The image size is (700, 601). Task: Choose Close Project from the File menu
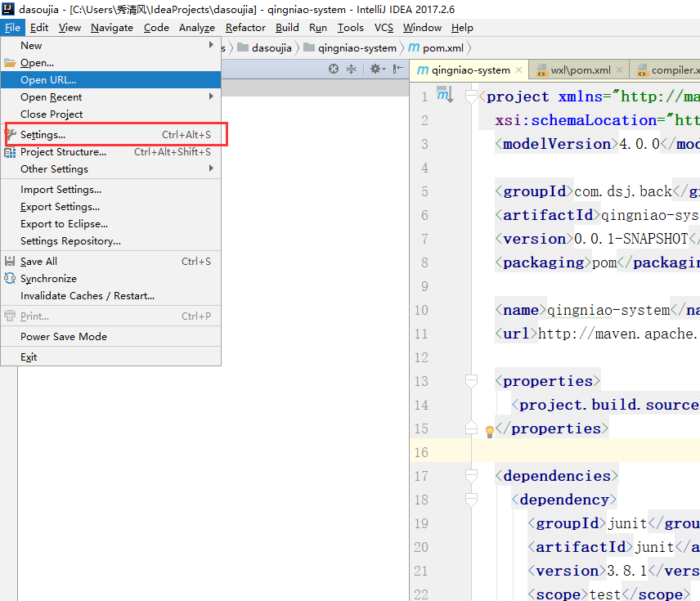click(x=110, y=114)
